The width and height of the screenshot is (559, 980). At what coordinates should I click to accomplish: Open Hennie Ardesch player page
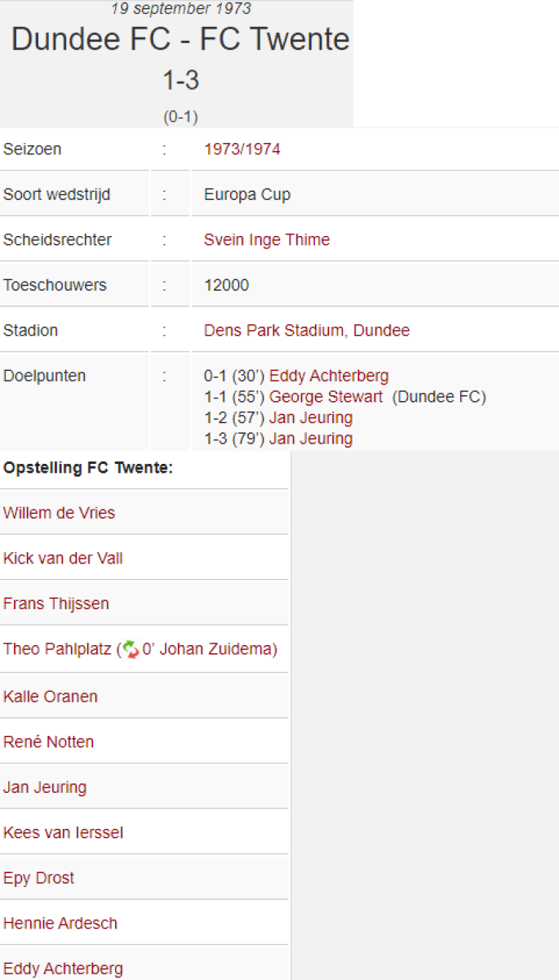point(60,924)
